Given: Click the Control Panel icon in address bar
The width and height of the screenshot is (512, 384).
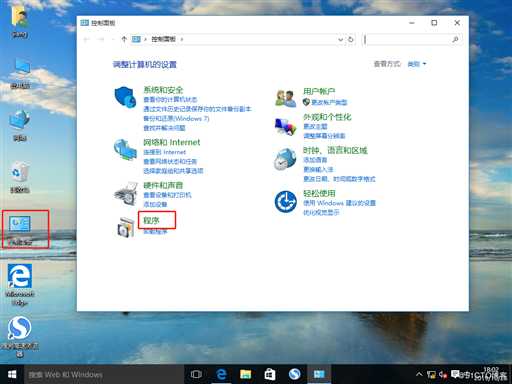Looking at the screenshot, I should [136, 39].
